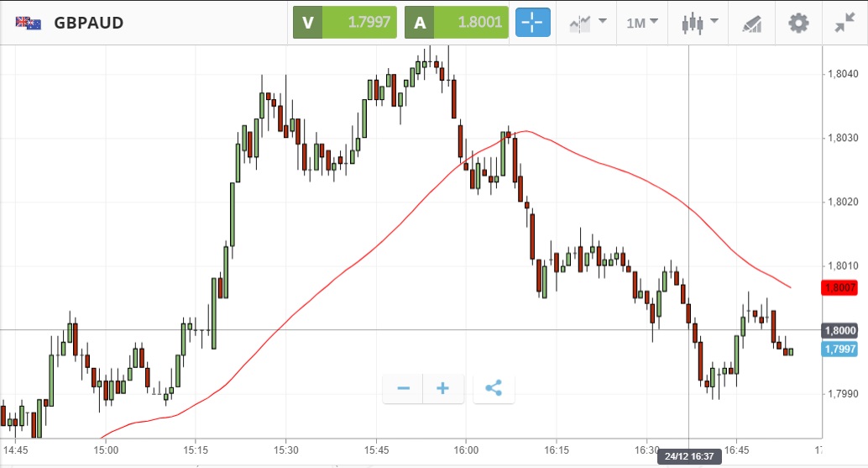This screenshot has height=468, width=868.
Task: Open the compare instruments dropdown
Action: point(588,23)
